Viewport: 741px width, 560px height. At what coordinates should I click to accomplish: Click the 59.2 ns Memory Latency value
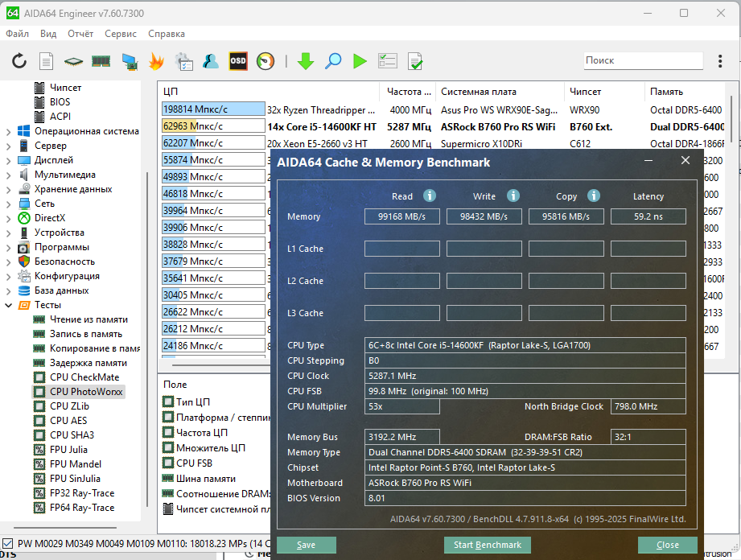(648, 216)
